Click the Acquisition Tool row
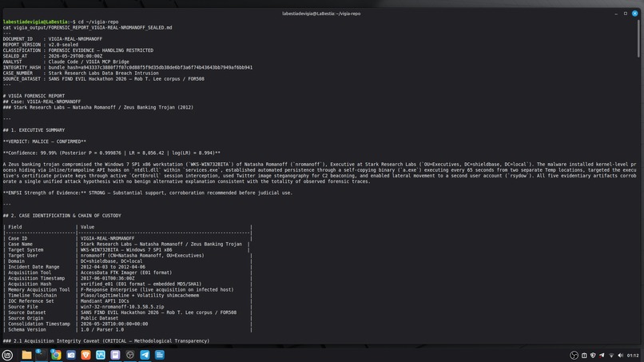Screen dimensions: 644x362 coord(127,272)
